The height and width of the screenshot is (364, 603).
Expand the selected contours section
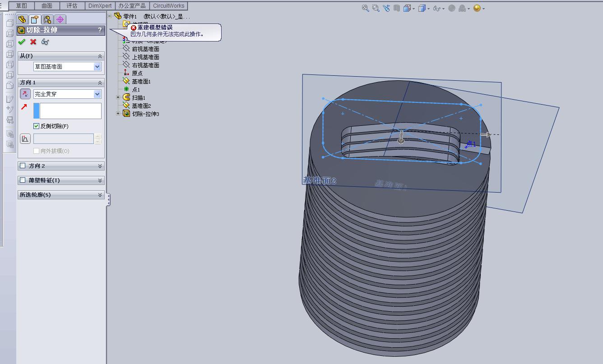coord(100,195)
